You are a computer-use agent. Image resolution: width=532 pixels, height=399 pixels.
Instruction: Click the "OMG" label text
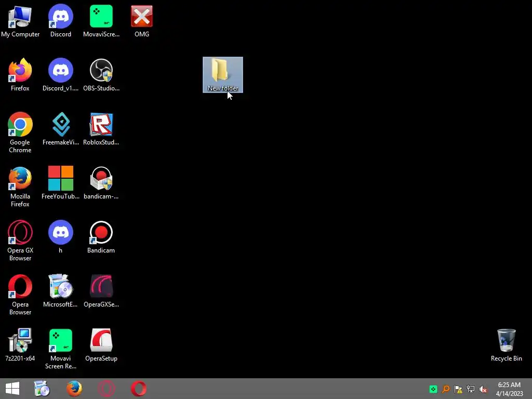[142, 34]
